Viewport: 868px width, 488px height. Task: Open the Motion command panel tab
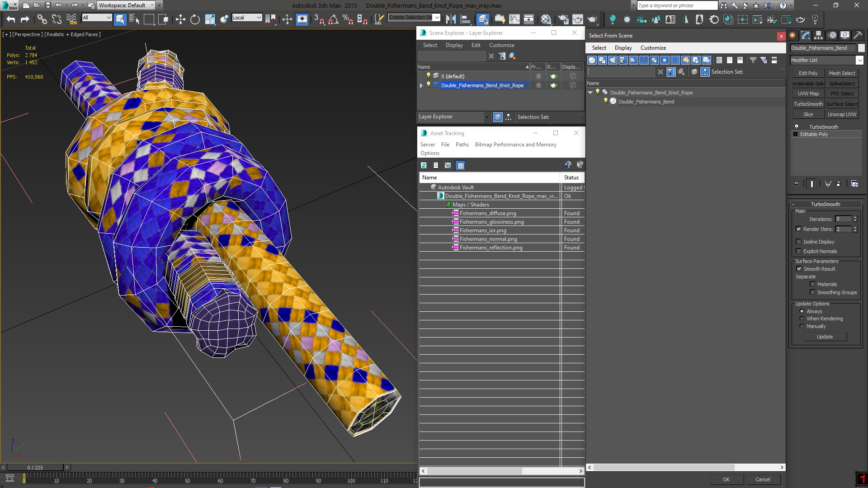[832, 35]
